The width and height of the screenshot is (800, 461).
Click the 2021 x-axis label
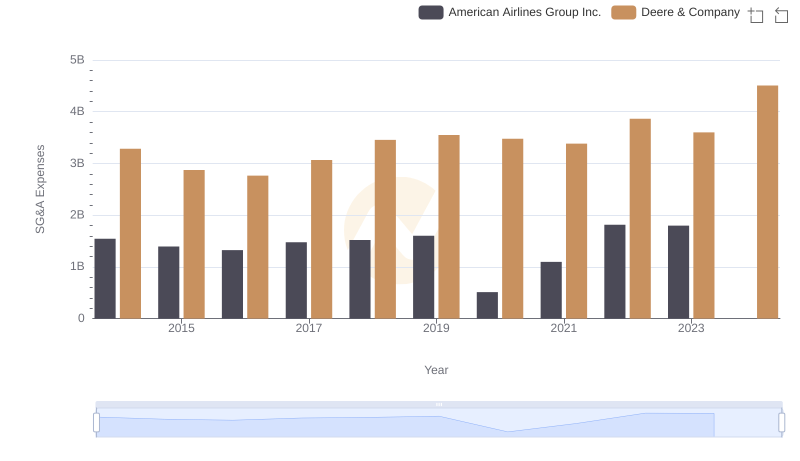coord(564,328)
